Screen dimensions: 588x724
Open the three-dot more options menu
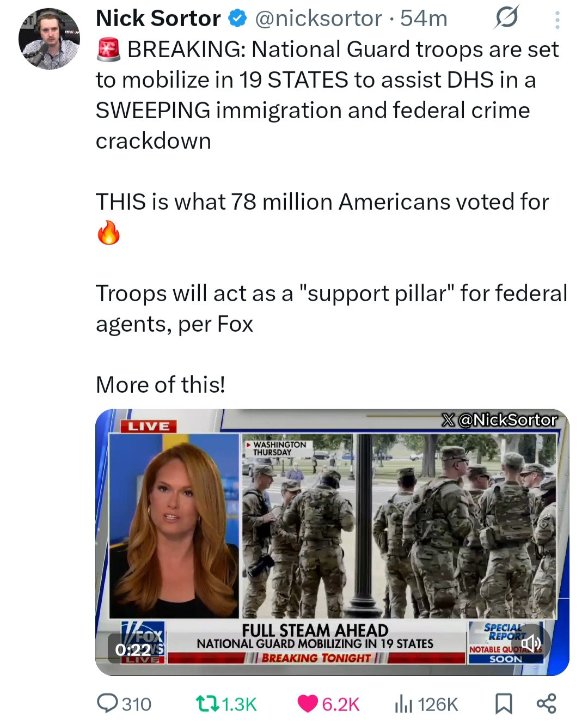pos(556,20)
